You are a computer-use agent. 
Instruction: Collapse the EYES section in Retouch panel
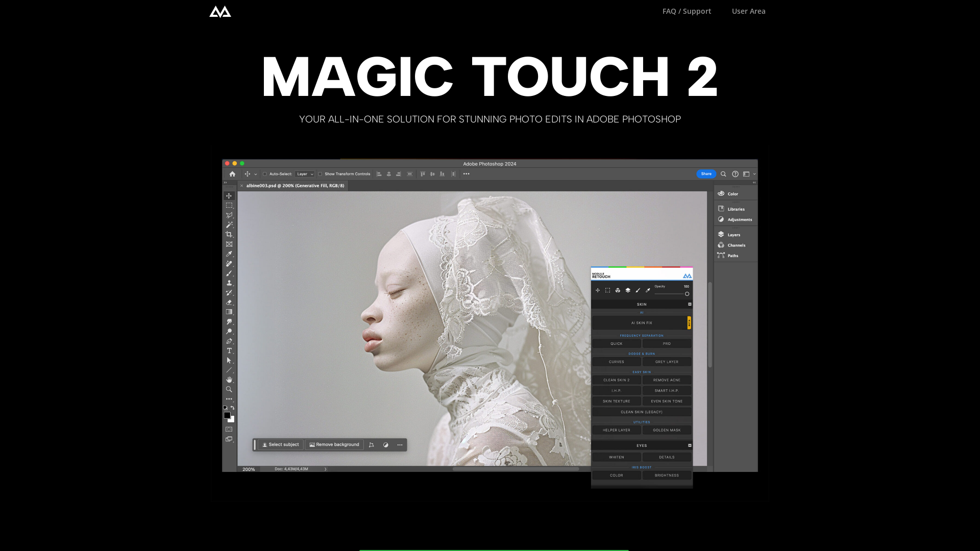(690, 445)
